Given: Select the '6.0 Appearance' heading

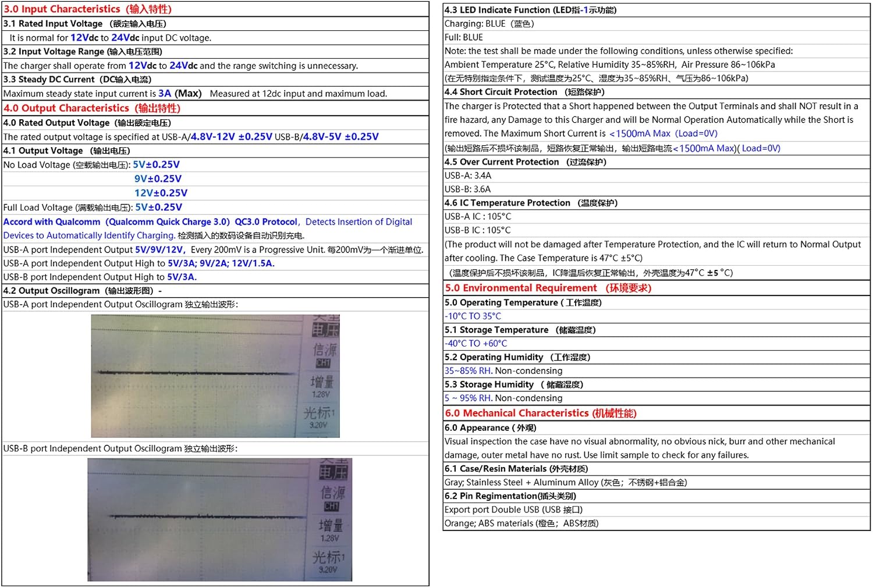Looking at the screenshot, I should click(x=491, y=427).
